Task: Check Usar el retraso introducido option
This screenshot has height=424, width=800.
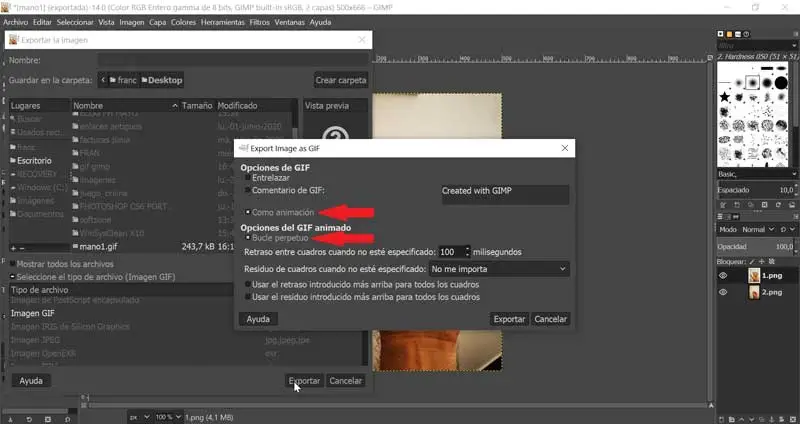Action: [x=248, y=284]
